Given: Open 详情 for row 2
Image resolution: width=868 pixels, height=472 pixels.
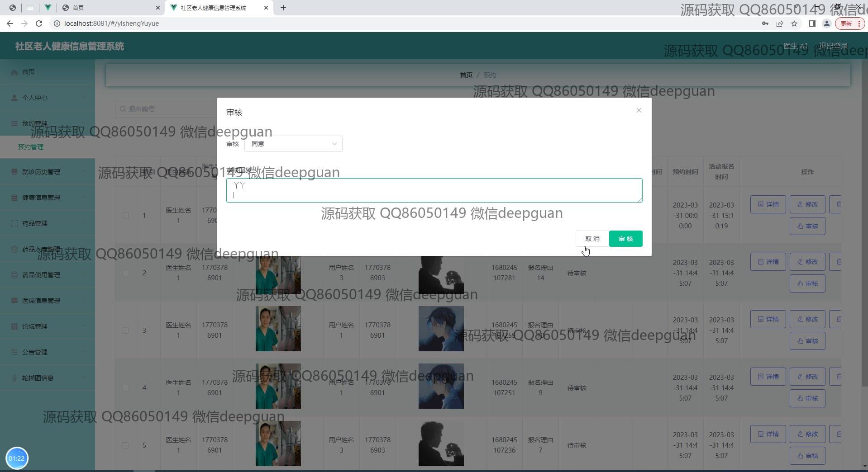Looking at the screenshot, I should point(768,262).
